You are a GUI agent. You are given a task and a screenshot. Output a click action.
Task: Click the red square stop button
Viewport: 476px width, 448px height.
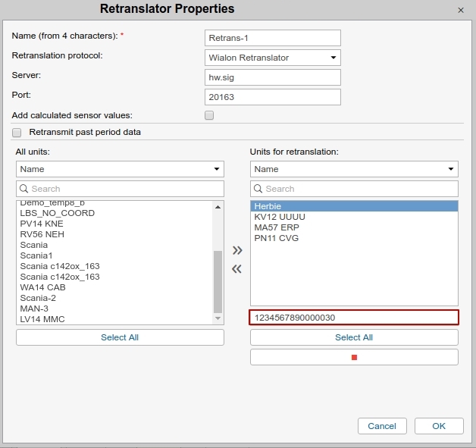click(x=354, y=357)
